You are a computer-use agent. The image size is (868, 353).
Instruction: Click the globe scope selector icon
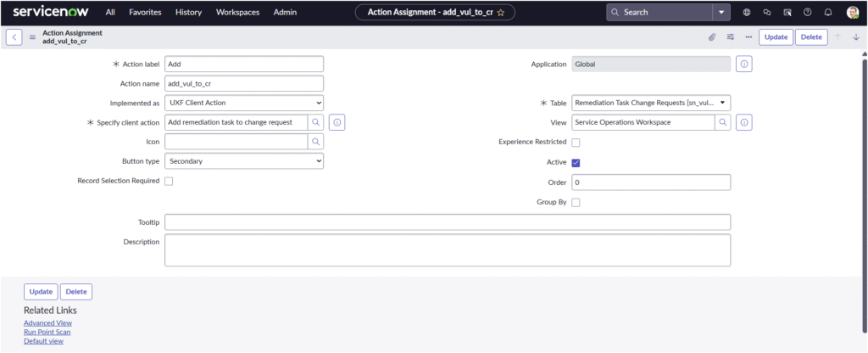click(x=747, y=13)
